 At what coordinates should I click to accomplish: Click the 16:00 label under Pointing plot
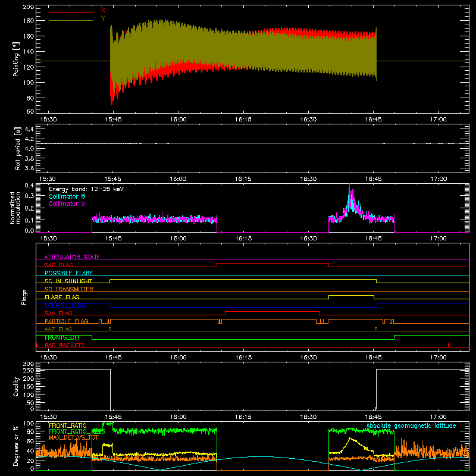point(178,120)
